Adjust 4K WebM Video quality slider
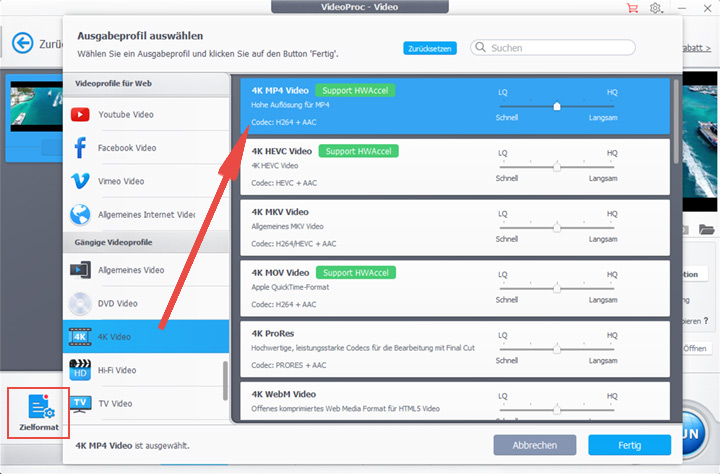This screenshot has height=474, width=720. pos(557,410)
